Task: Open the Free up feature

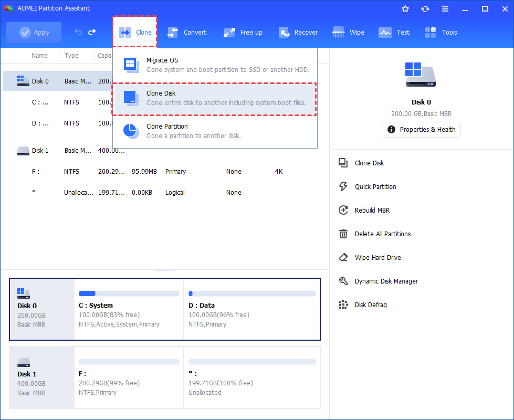Action: (243, 32)
